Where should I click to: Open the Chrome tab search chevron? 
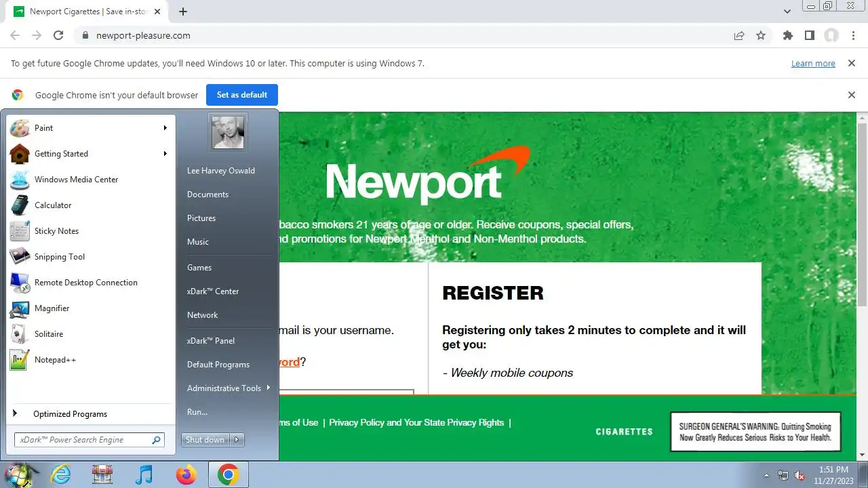click(x=787, y=12)
